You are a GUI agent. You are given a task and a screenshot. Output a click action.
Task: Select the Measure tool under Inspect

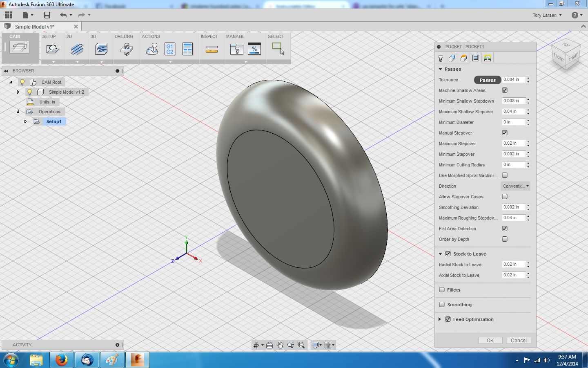(x=212, y=49)
